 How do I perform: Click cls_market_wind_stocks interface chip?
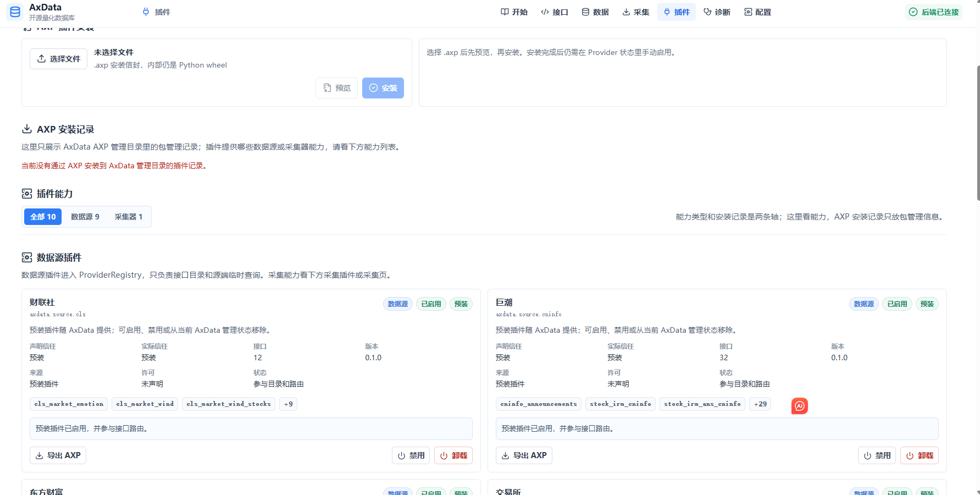point(229,404)
